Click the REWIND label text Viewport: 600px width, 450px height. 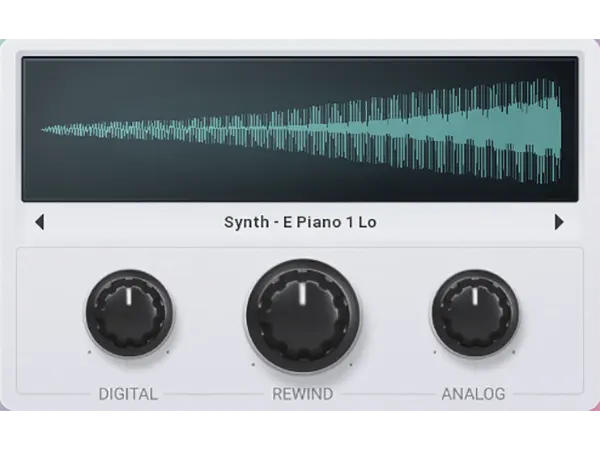(x=300, y=394)
